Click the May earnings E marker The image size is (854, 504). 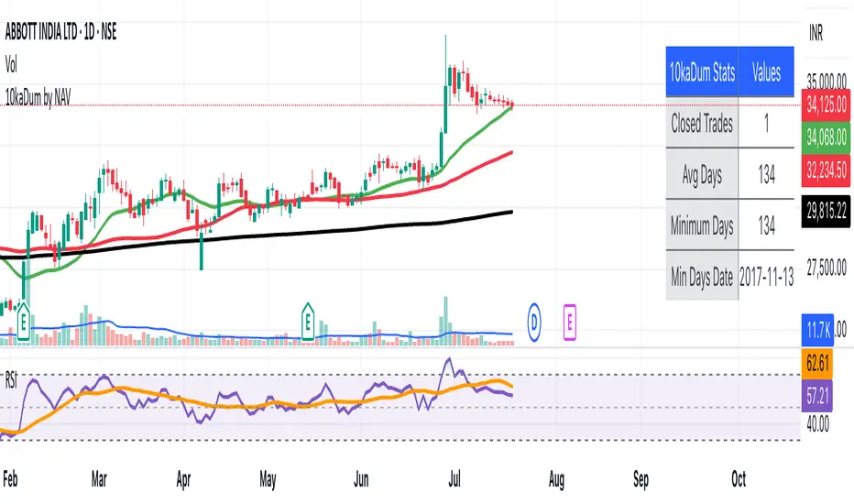point(308,322)
